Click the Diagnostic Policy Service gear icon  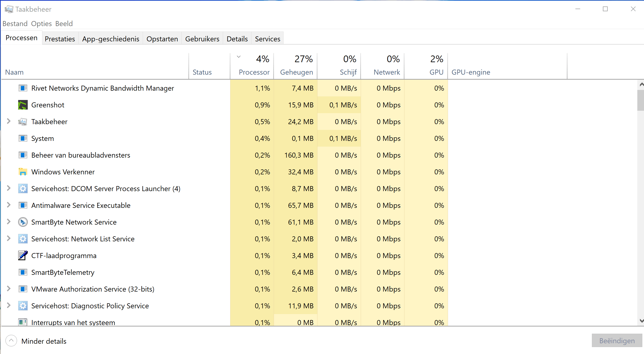[x=23, y=306]
